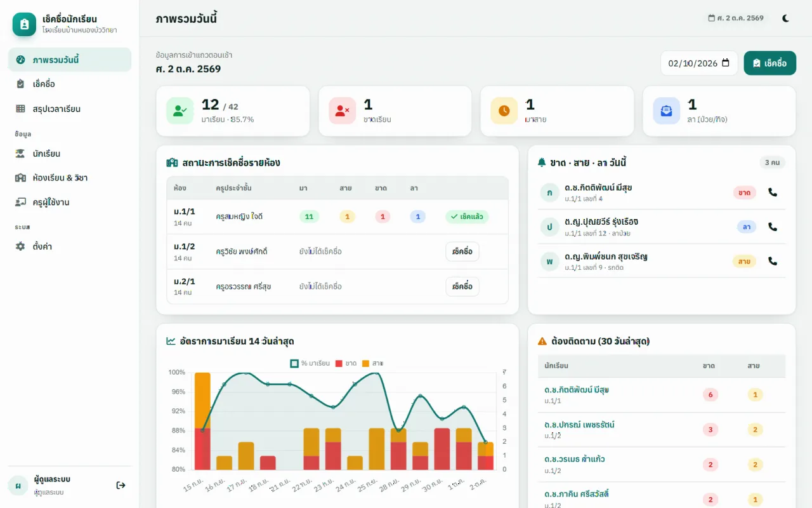The width and height of the screenshot is (812, 508).
Task: Toggle dark mode moon icon
Action: click(x=785, y=18)
